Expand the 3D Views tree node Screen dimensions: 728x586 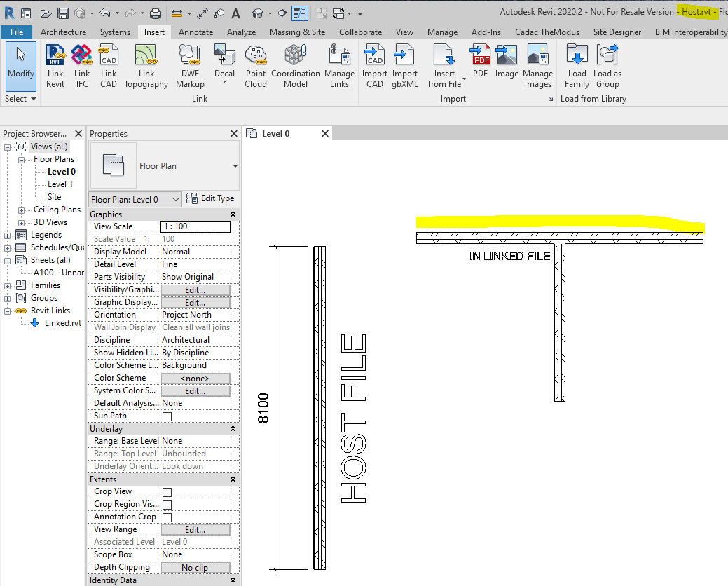pyautogui.click(x=21, y=223)
